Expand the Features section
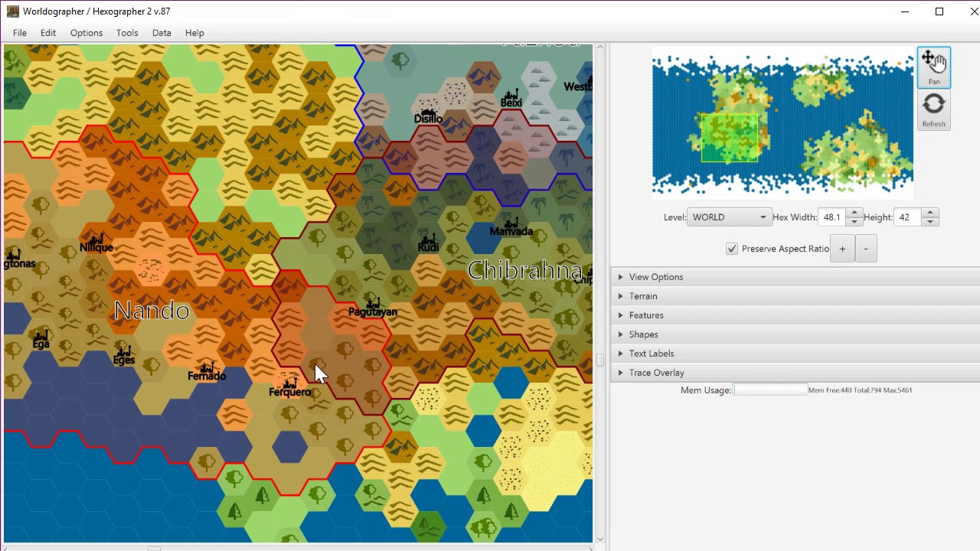Viewport: 980px width, 551px height. 795,315
